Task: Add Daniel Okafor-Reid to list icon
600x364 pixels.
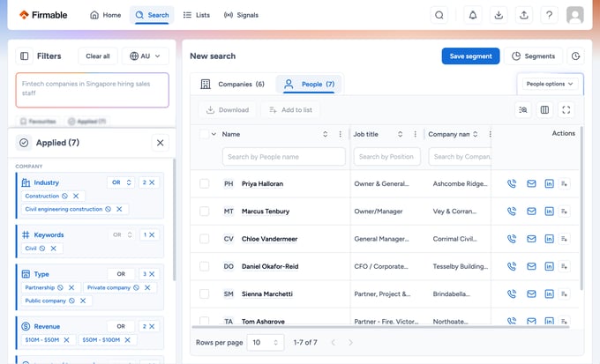Action: click(x=565, y=266)
